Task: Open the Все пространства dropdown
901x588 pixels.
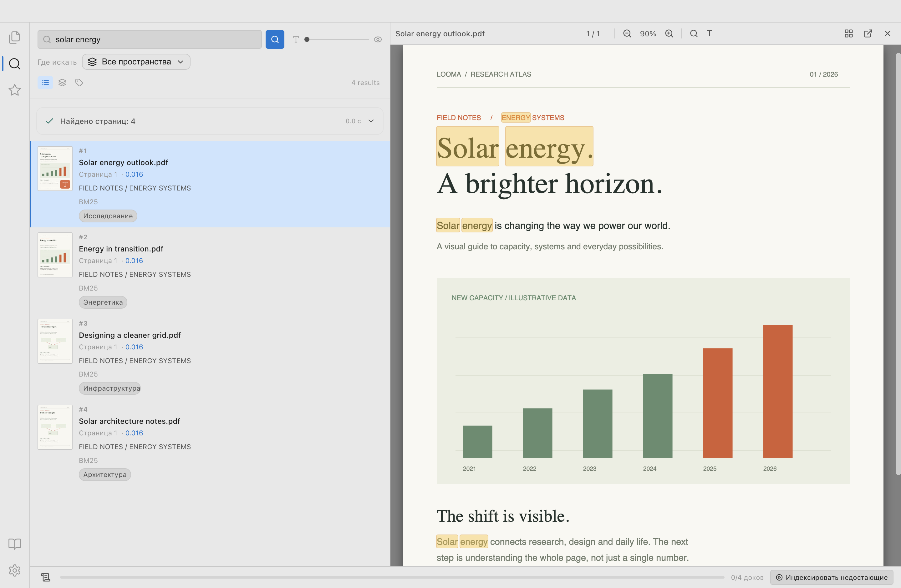Action: pos(136,62)
